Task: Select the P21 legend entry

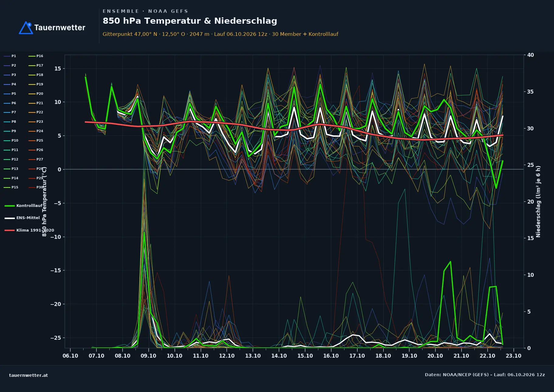Action: 36,103
